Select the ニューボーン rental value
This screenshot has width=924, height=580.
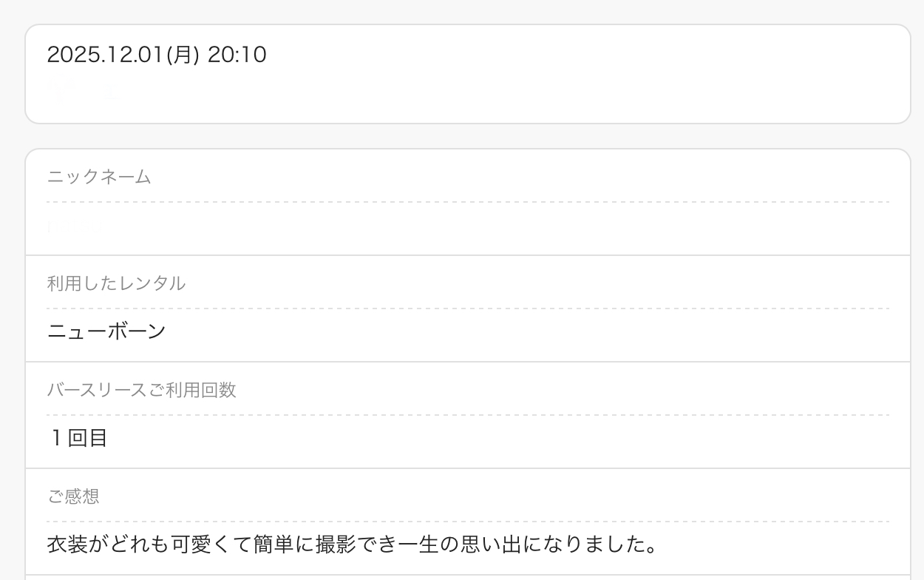[106, 331]
